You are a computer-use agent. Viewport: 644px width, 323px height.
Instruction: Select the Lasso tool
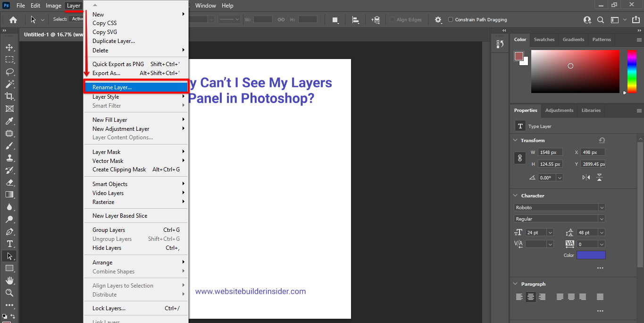click(x=9, y=72)
